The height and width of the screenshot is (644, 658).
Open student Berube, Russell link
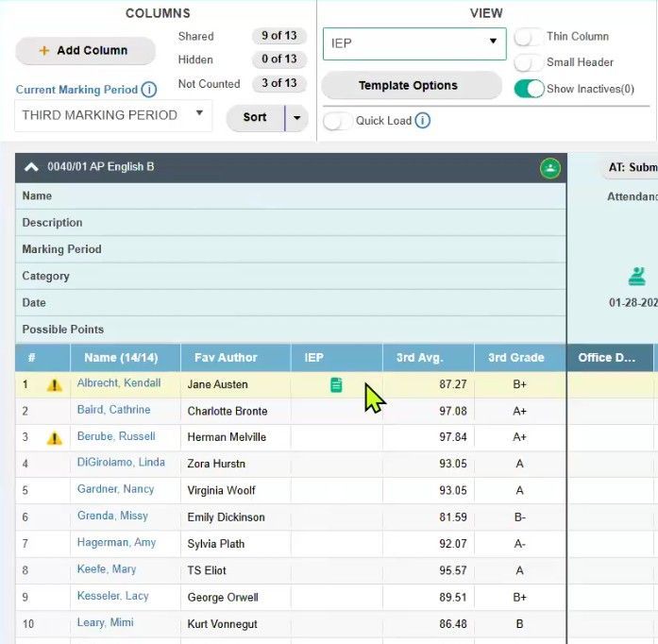(116, 436)
